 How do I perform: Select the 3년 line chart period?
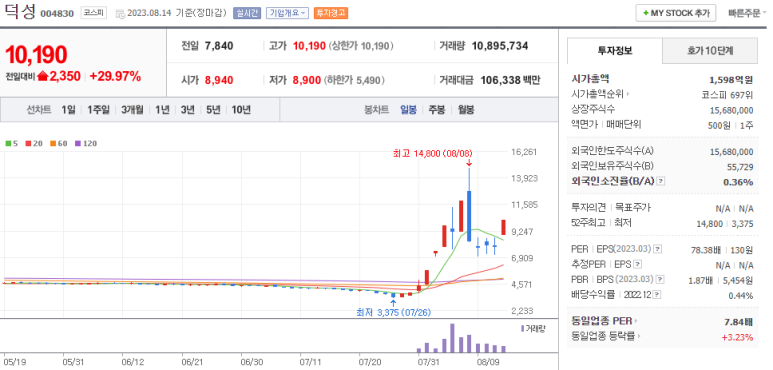pos(187,109)
